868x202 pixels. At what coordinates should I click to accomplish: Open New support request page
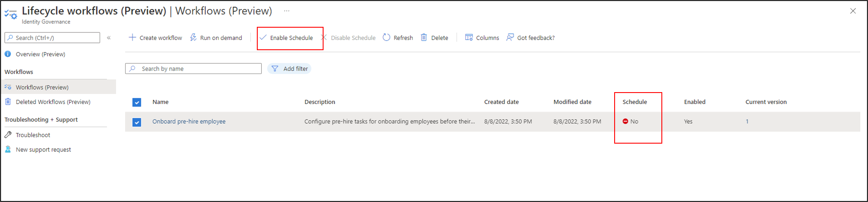coord(43,150)
